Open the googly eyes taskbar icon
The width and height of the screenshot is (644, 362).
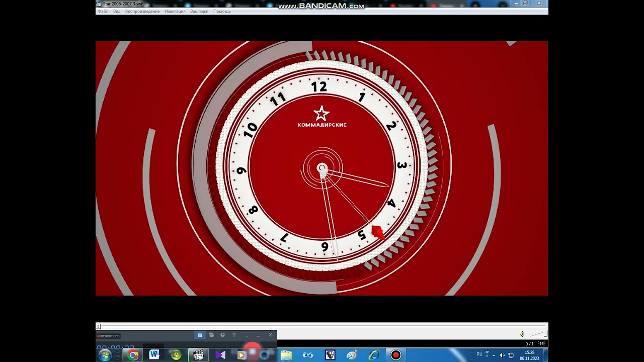click(x=308, y=355)
